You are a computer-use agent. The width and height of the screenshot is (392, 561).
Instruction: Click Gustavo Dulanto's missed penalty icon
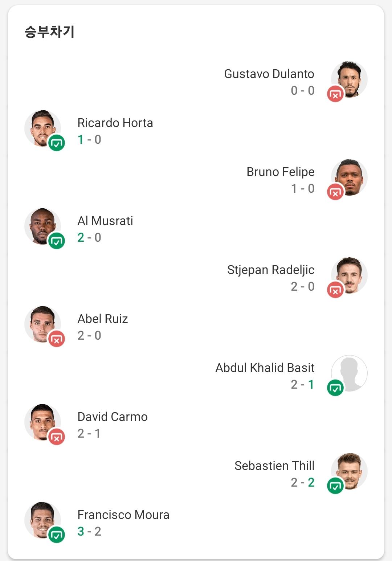pos(335,94)
